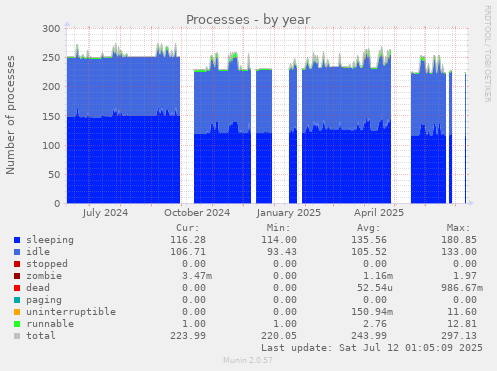Click the 200 y-axis tick label
This screenshot has height=371, width=497.
[x=51, y=87]
